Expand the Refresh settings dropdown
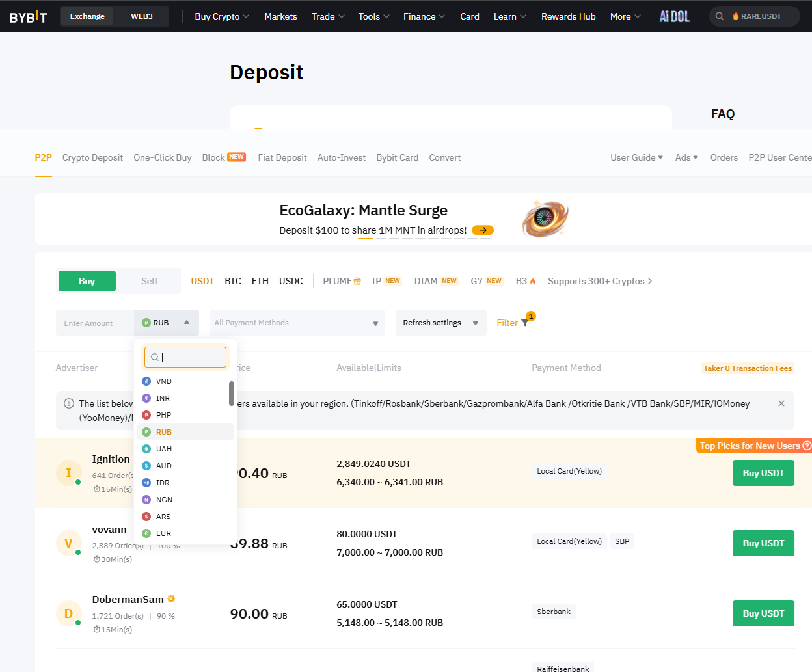The image size is (812, 672). pos(440,323)
